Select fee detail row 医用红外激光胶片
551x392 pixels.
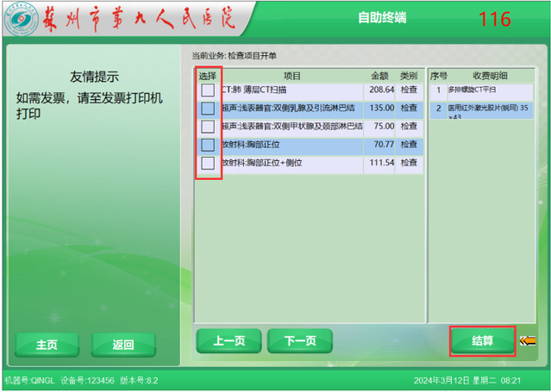coord(483,111)
